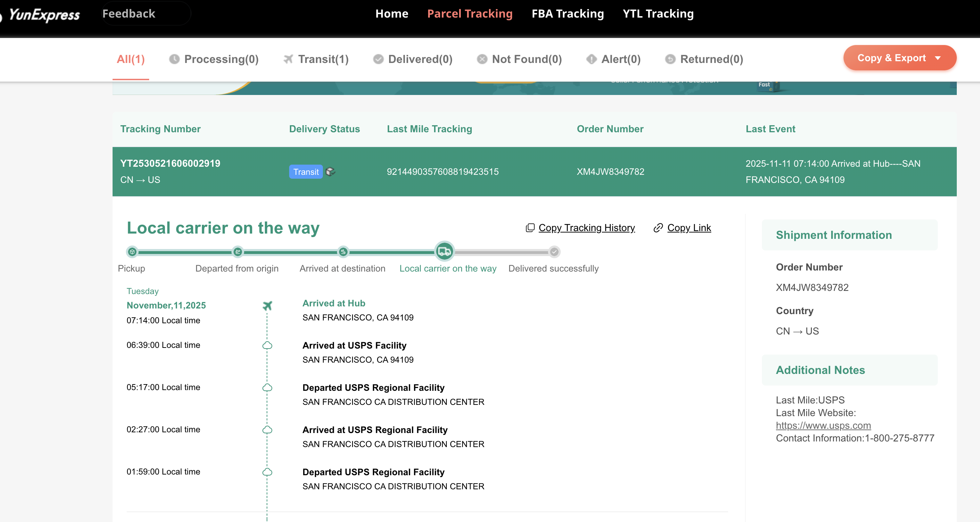Viewport: 980px width, 522px height.
Task: Click the chain link icon beside Copy Link
Action: [x=658, y=228]
